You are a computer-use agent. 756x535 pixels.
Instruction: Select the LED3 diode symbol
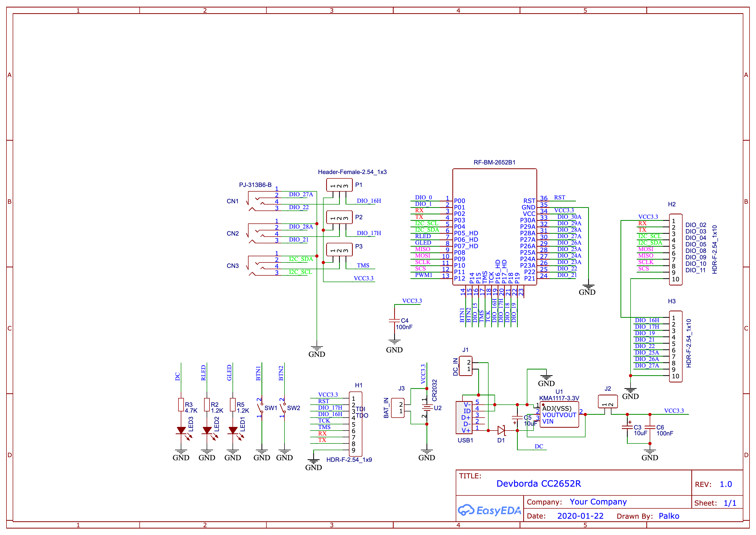click(x=181, y=430)
